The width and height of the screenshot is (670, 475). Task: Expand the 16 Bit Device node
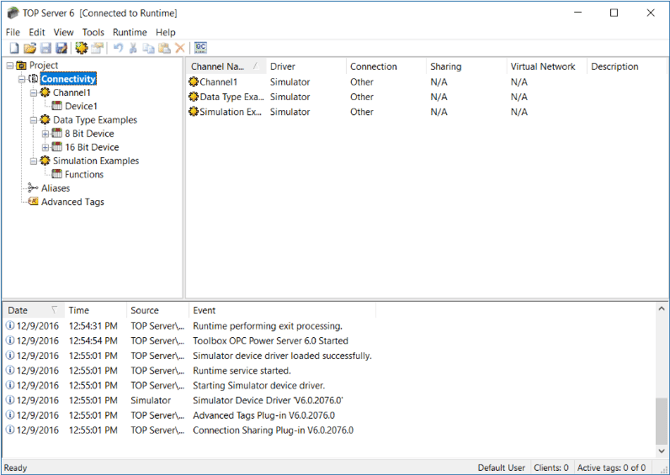[45, 147]
